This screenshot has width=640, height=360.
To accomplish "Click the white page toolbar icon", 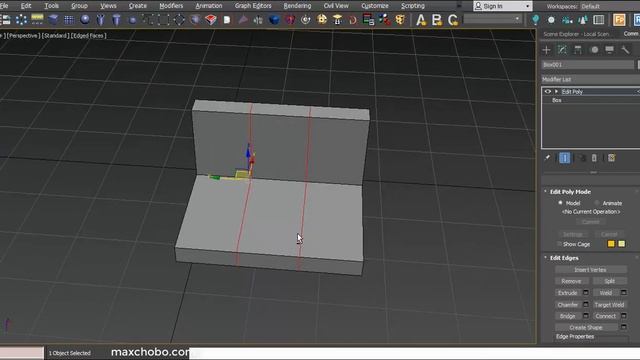I will pyautogui.click(x=227, y=20).
